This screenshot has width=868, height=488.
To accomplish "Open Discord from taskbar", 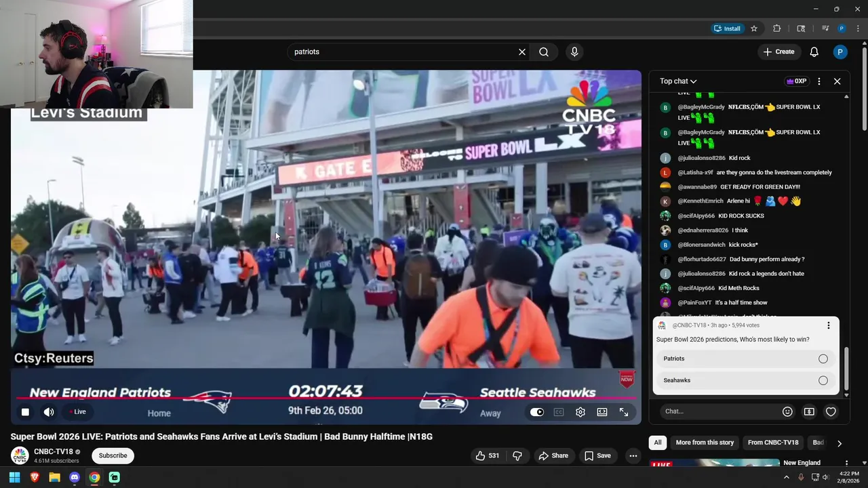I will 75,477.
